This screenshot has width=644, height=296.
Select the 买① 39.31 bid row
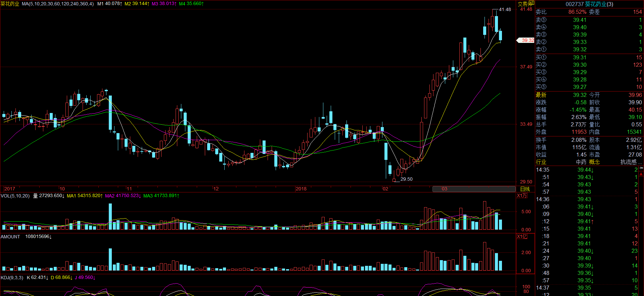click(x=589, y=57)
